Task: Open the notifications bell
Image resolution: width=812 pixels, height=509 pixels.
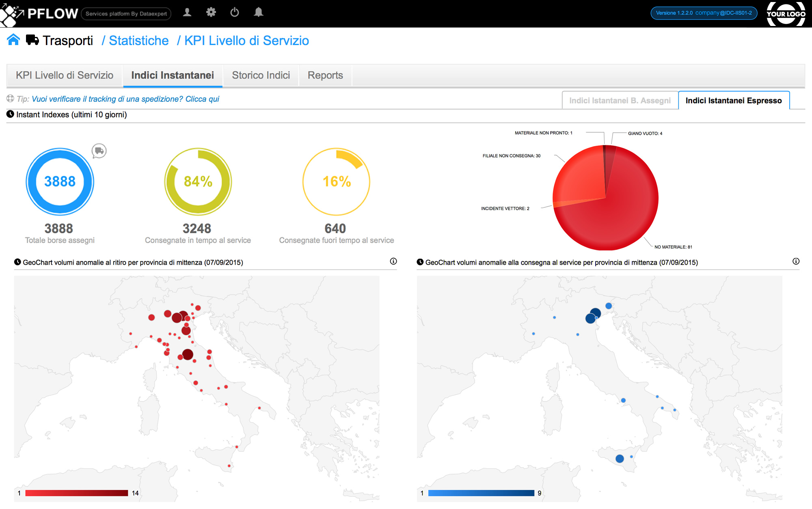Action: pos(258,13)
